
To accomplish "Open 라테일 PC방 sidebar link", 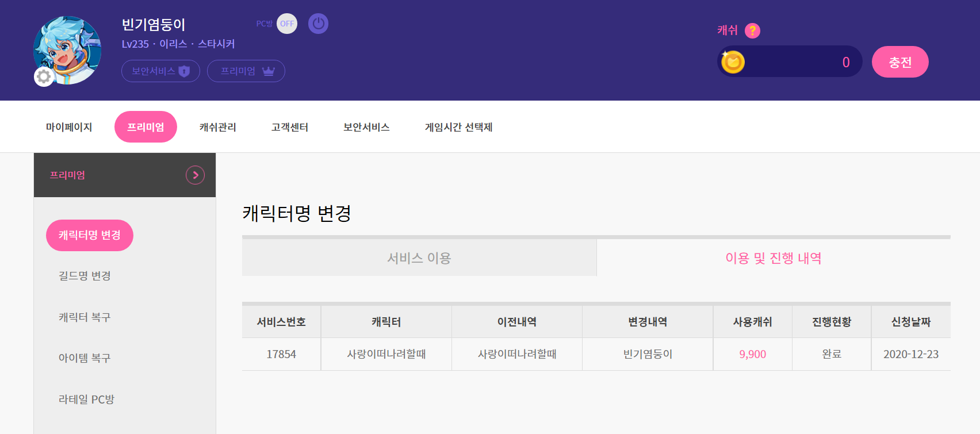I will click(x=87, y=400).
